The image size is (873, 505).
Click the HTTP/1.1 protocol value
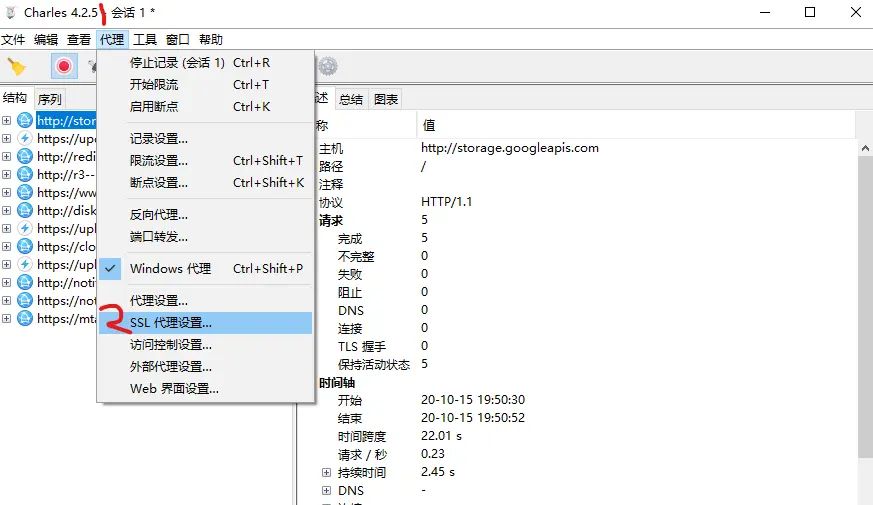tap(447, 202)
